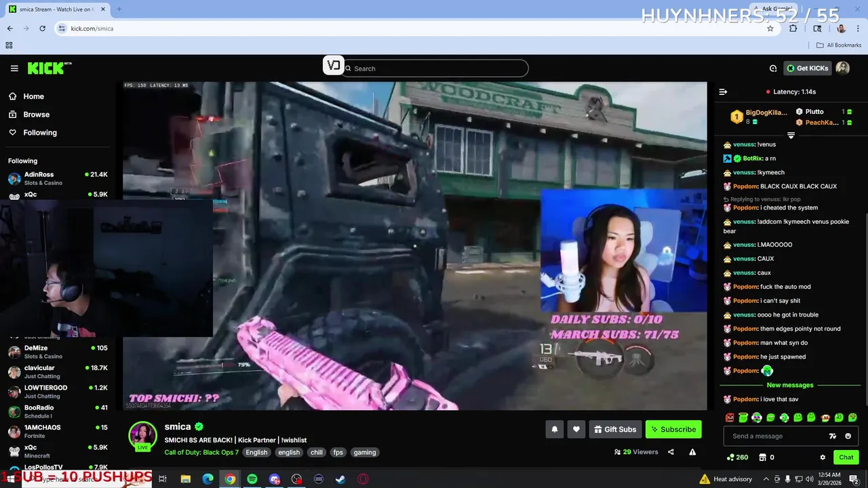Toggle notification bell for smica
868x488 pixels.
pos(555,429)
